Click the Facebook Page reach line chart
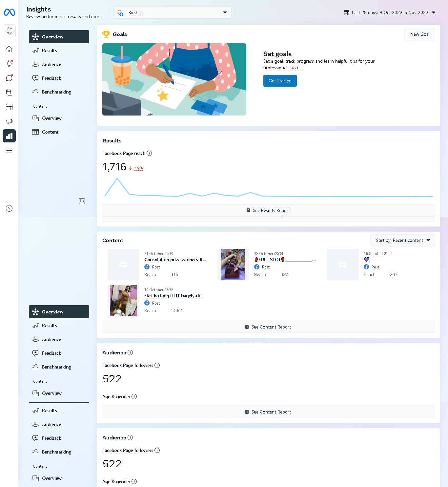Image resolution: width=448 pixels, height=487 pixels. click(x=269, y=187)
